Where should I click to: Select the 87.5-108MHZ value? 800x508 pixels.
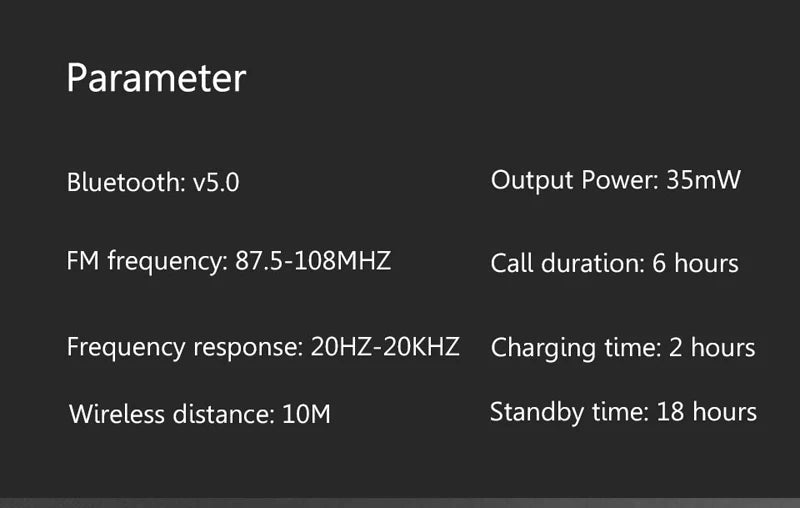(x=313, y=262)
